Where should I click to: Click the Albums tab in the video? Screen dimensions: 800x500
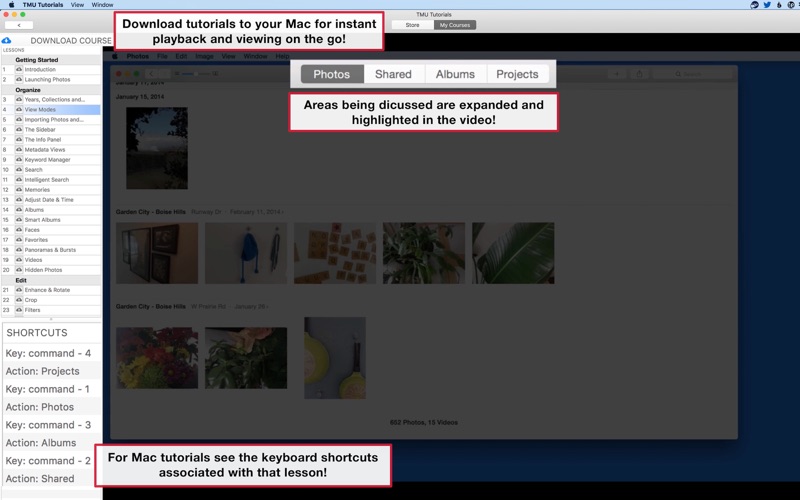455,74
